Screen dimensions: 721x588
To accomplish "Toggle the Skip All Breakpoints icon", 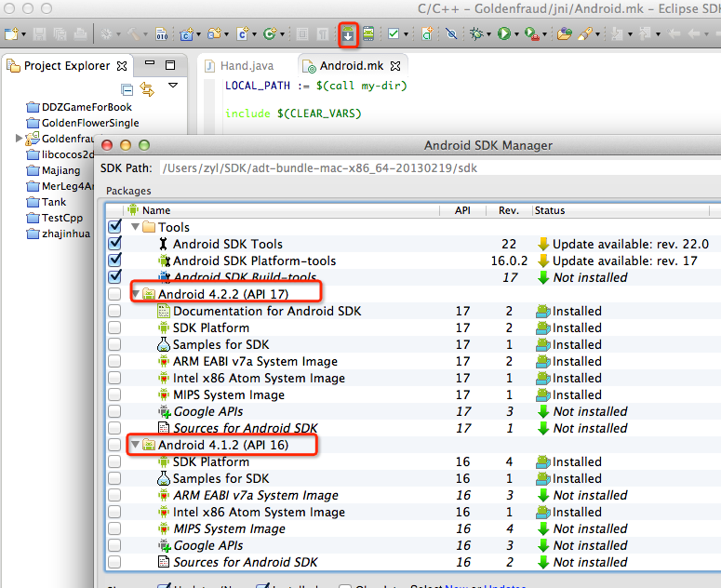I will click(451, 34).
